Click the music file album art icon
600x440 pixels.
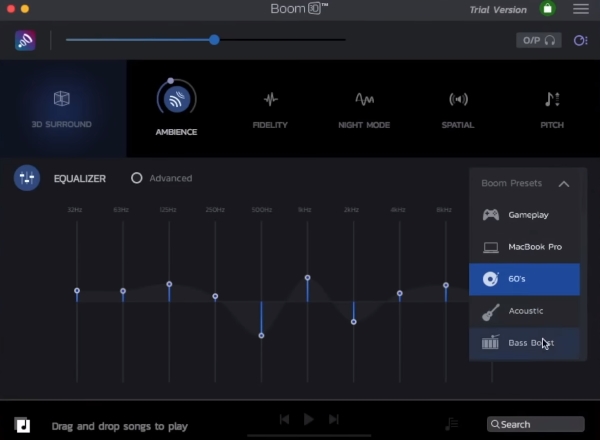tap(22, 425)
